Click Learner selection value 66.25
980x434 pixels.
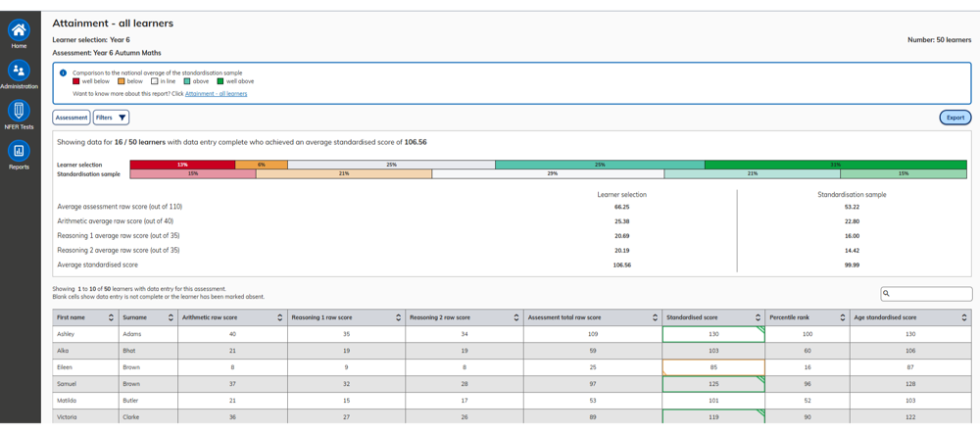[x=621, y=206]
